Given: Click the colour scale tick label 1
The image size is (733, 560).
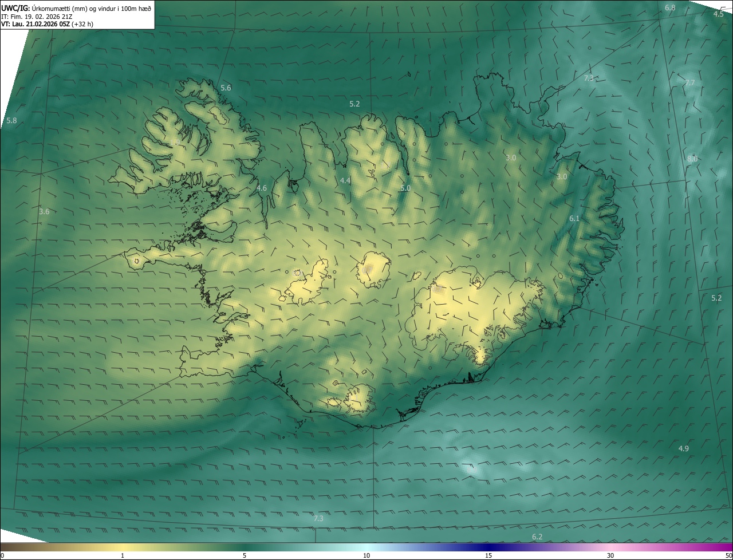Looking at the screenshot, I should tap(123, 555).
